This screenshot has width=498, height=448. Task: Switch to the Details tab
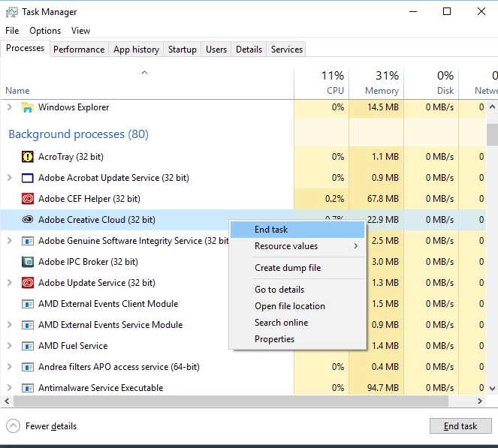tap(249, 50)
